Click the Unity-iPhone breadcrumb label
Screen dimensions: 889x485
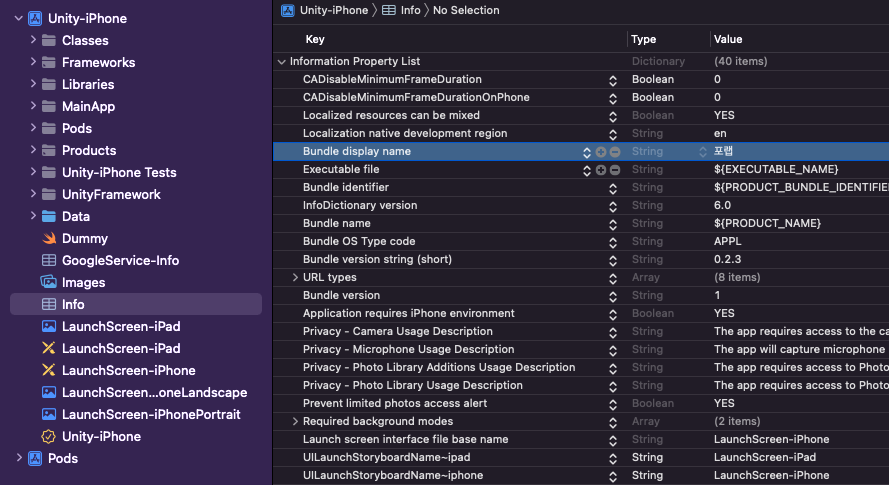(334, 10)
